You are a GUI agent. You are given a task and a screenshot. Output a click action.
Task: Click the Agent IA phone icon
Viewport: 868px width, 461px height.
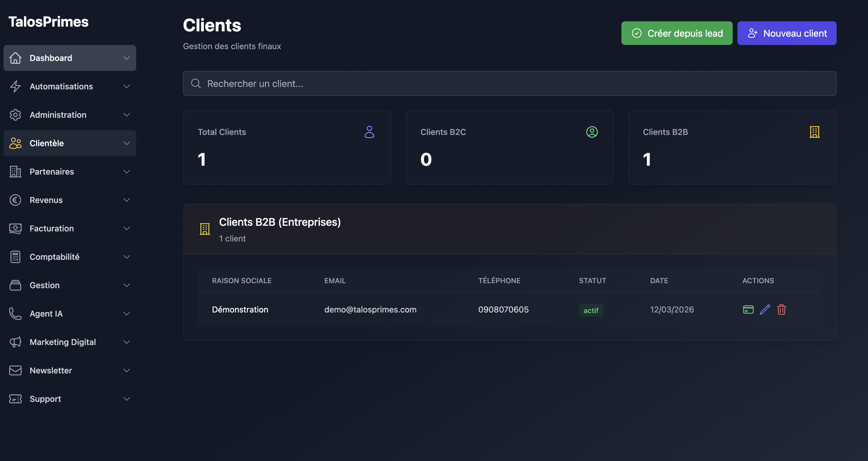(x=15, y=314)
